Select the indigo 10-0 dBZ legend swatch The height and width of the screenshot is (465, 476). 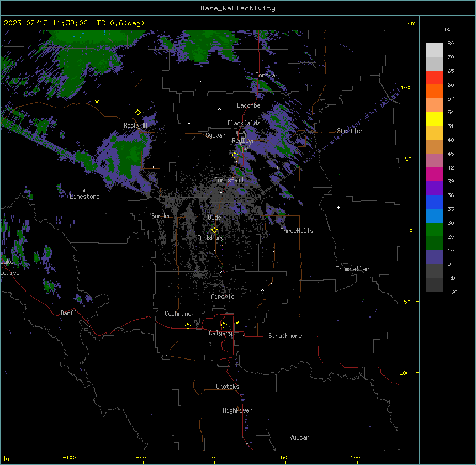click(434, 257)
